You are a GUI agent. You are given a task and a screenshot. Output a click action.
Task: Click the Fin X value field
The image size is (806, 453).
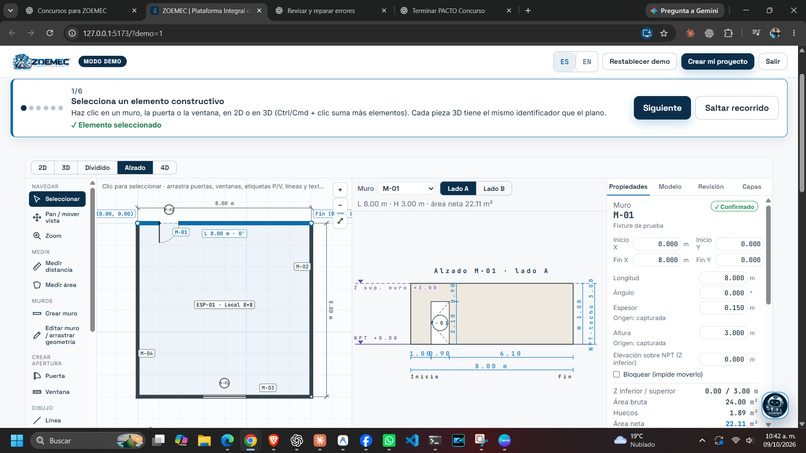click(657, 260)
